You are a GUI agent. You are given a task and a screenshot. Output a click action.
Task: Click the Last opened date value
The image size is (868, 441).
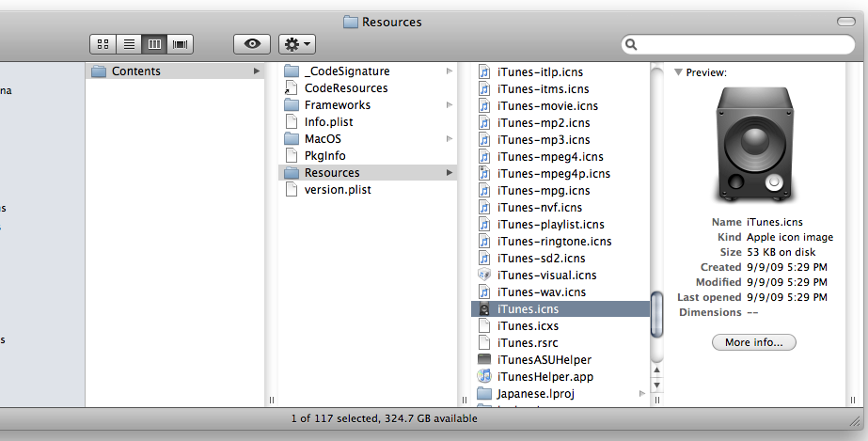click(786, 297)
